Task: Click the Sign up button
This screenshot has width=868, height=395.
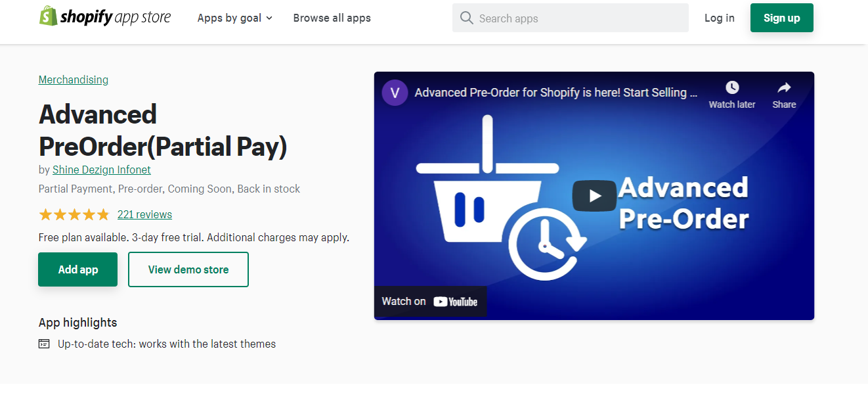Action: (x=782, y=18)
